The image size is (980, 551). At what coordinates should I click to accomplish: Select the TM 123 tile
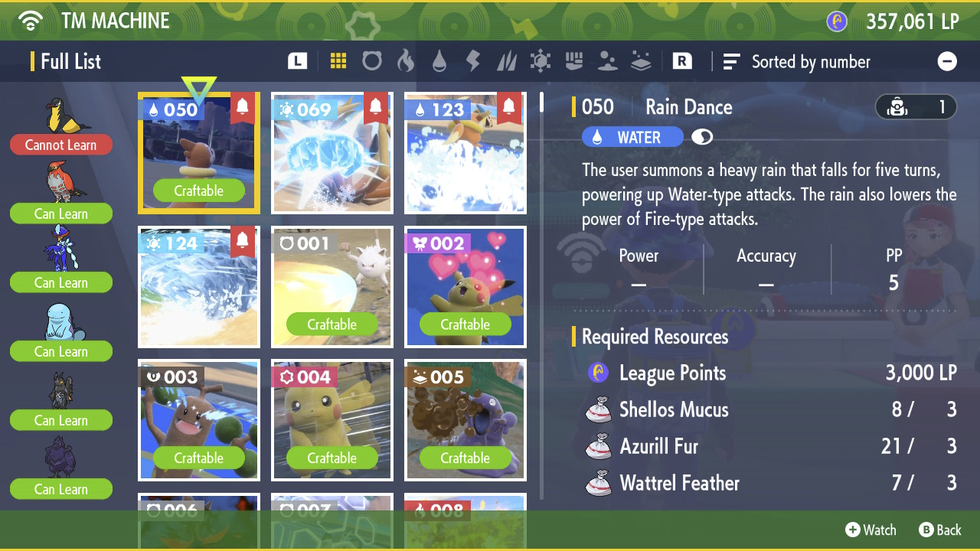pos(465,153)
